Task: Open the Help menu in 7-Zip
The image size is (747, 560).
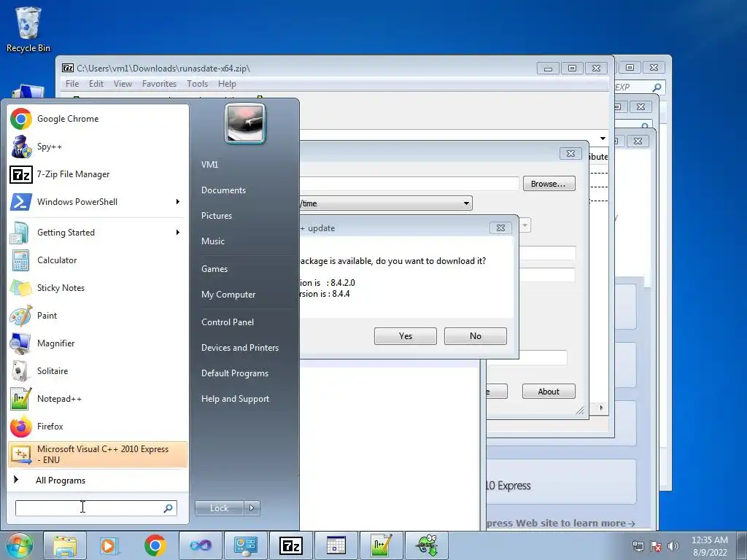Action: [227, 84]
